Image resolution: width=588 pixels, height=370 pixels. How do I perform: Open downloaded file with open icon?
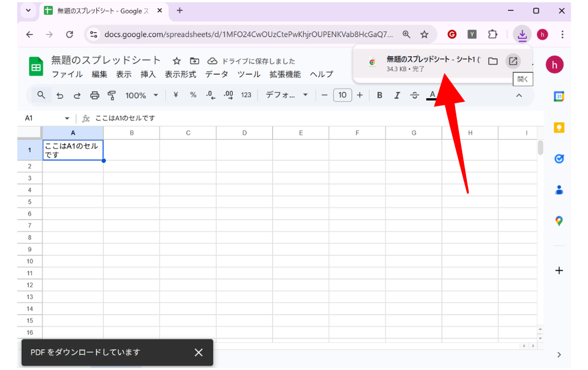click(x=513, y=61)
